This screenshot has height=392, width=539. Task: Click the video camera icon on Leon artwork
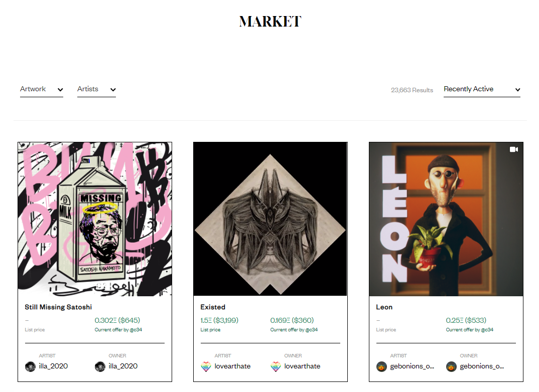coord(513,149)
